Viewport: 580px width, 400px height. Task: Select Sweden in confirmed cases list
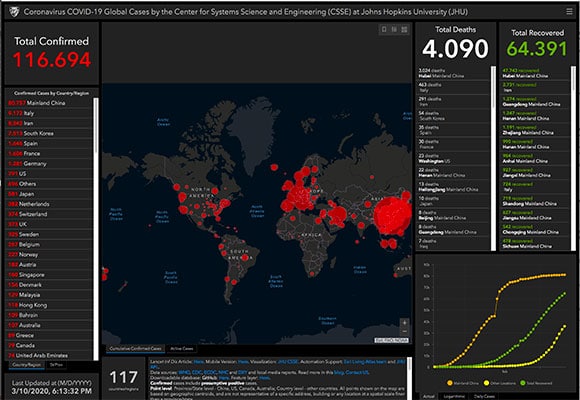coord(49,234)
